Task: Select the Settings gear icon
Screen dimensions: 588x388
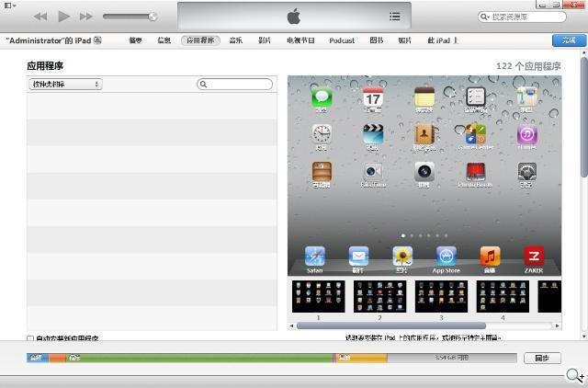Action: coord(526,172)
